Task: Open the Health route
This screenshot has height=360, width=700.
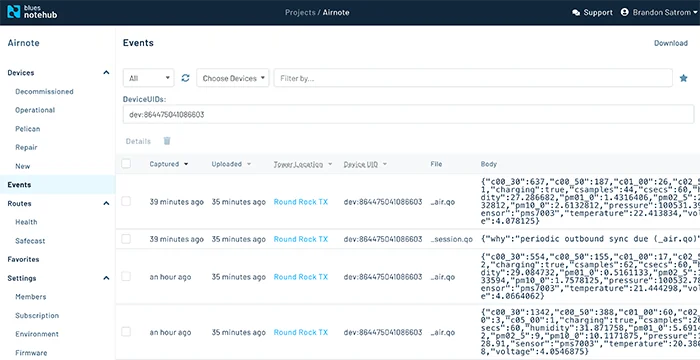Action: point(26,222)
